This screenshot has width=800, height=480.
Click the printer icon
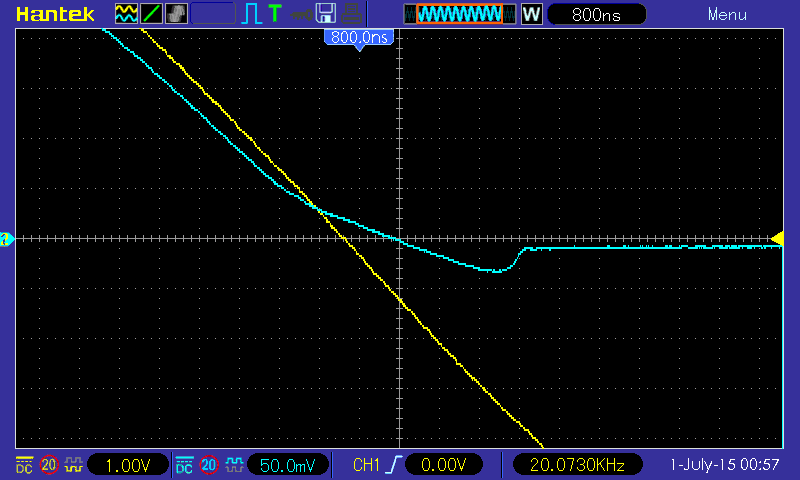tap(352, 14)
